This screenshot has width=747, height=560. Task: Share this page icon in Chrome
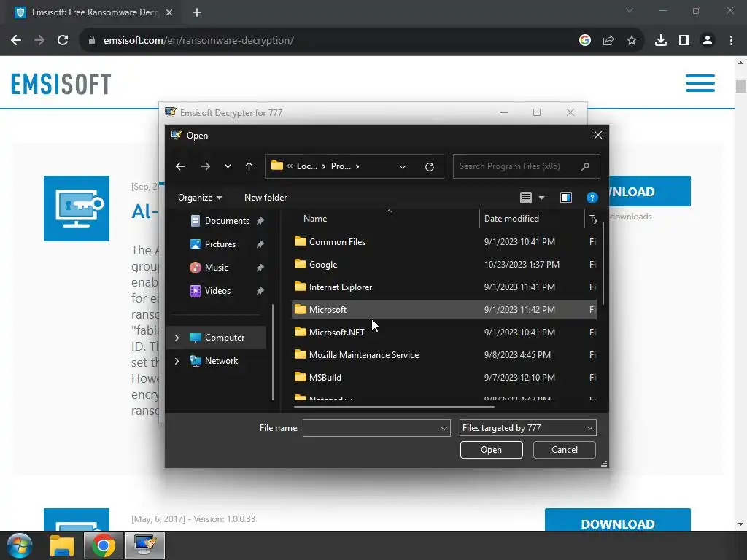[608, 41]
